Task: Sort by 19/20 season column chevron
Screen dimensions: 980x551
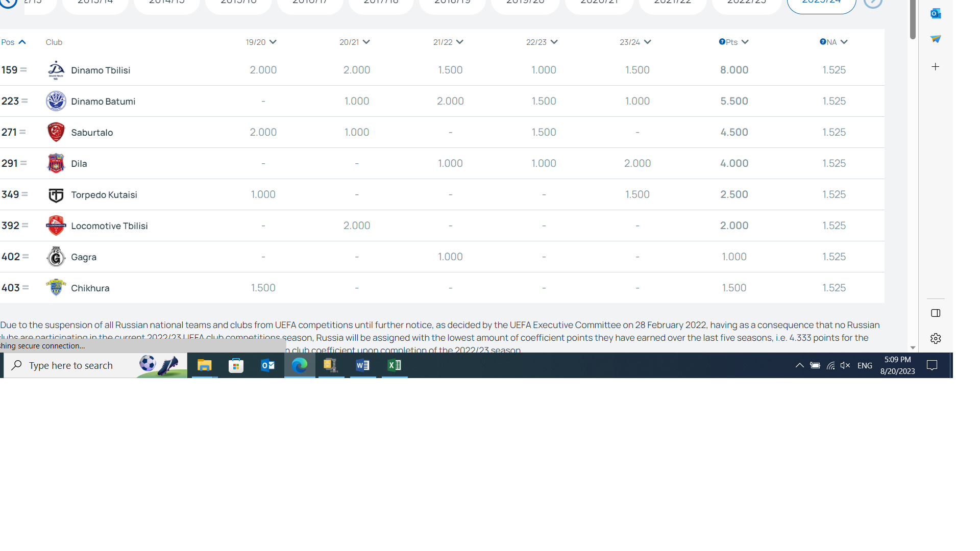Action: tap(273, 42)
